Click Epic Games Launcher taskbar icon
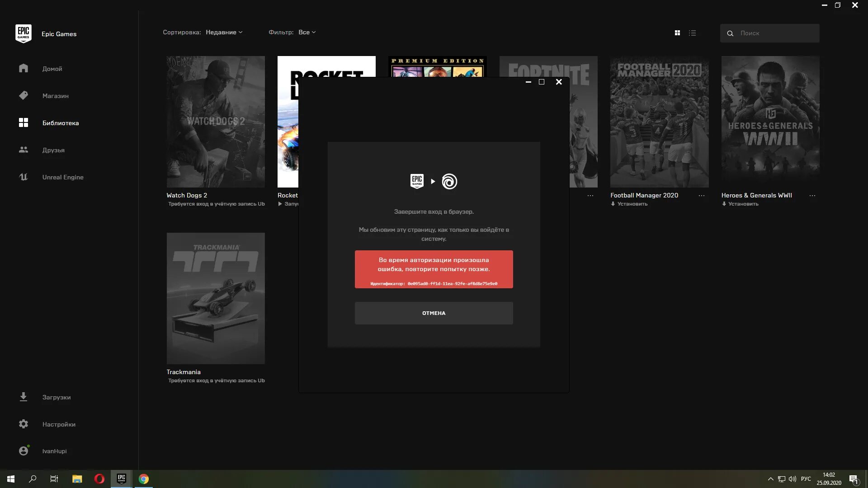 coord(122,479)
